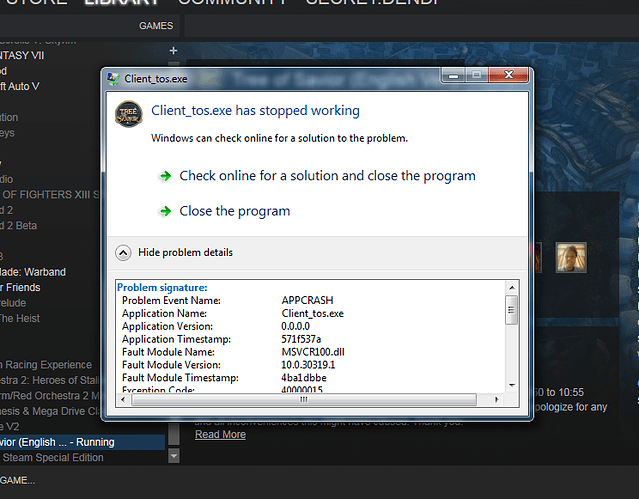Select Mount & Blade: Warband in game list
This screenshot has height=499, width=639.
35,272
